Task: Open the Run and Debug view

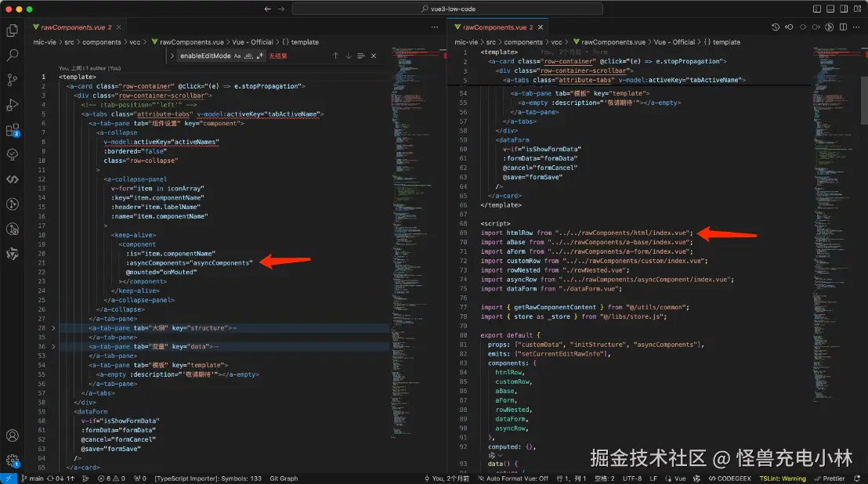Action: click(x=13, y=105)
